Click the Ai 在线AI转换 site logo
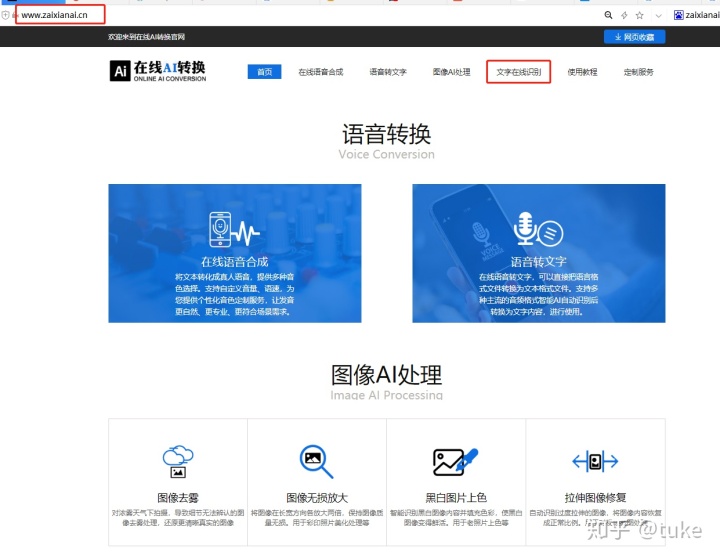This screenshot has height=559, width=720. pyautogui.click(x=158, y=71)
